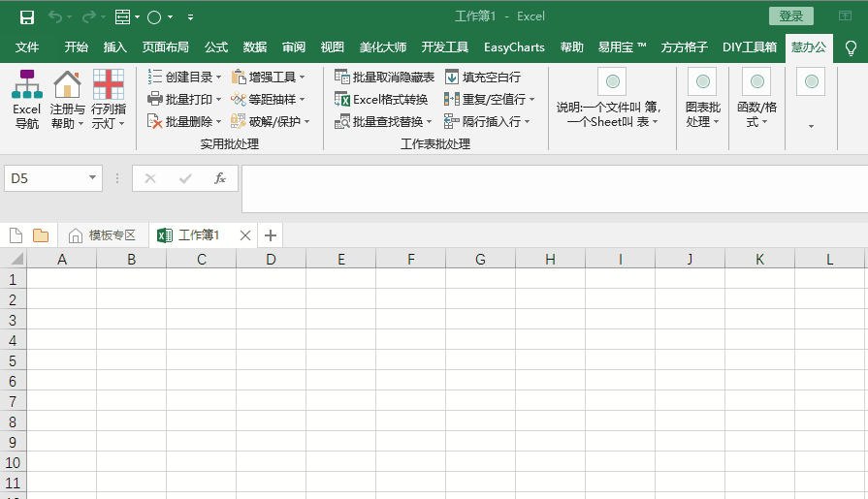Image resolution: width=868 pixels, height=499 pixels.
Task: Click the Name Box showing D5
Action: [x=46, y=178]
